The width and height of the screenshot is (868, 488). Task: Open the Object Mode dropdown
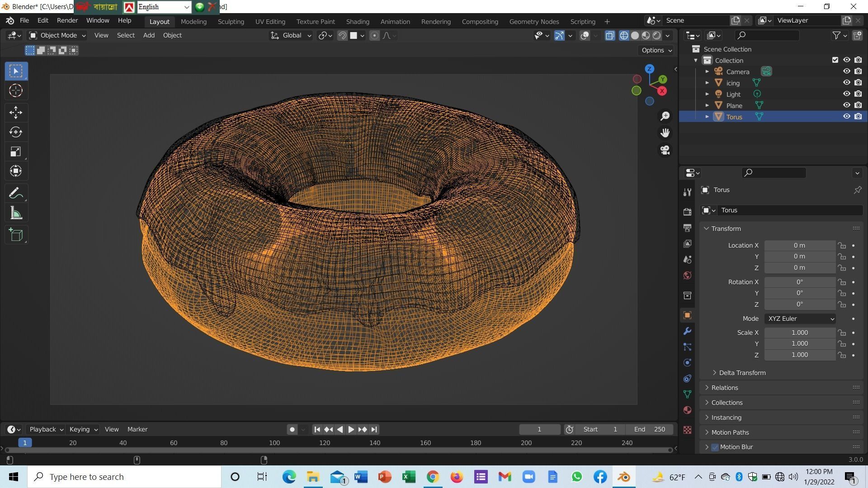pos(57,35)
